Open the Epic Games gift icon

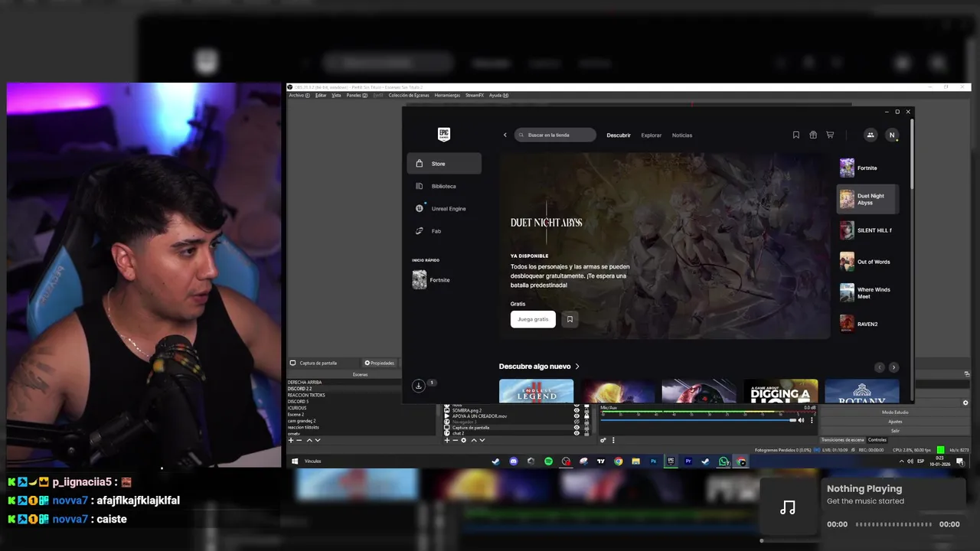[813, 135]
